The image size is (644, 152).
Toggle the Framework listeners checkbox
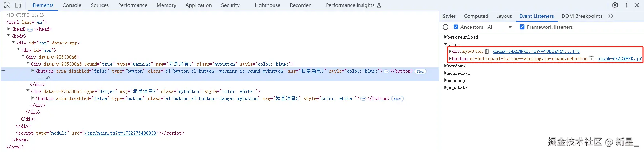(x=522, y=27)
